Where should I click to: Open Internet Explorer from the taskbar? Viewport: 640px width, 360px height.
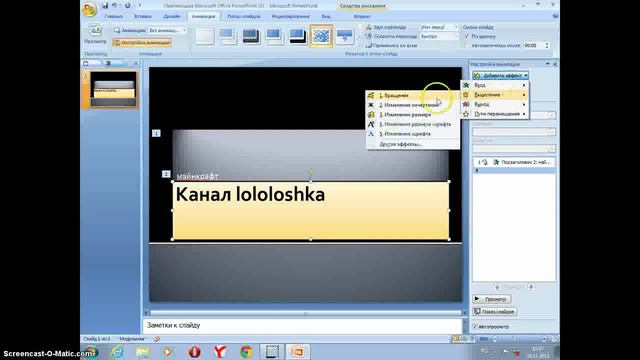click(x=118, y=351)
